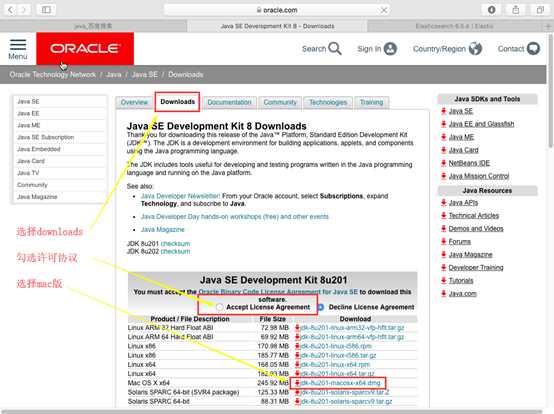Add a new tab with plus button
Image resolution: width=554 pixels, height=414 pixels.
[548, 26]
